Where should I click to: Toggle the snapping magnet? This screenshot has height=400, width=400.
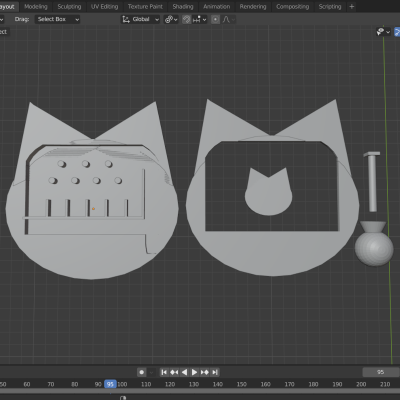[x=186, y=19]
